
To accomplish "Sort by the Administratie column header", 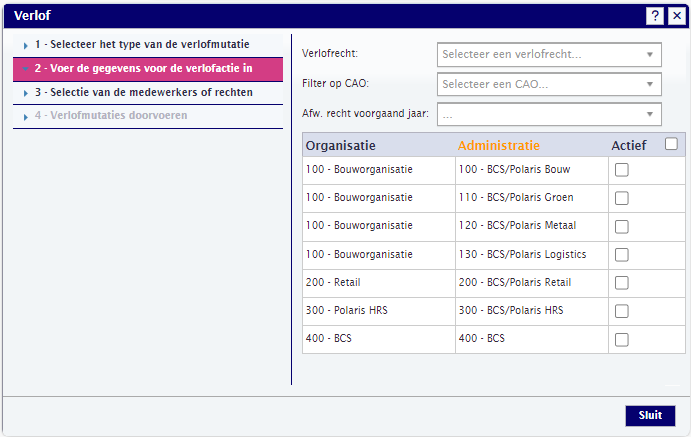I will pos(498,145).
